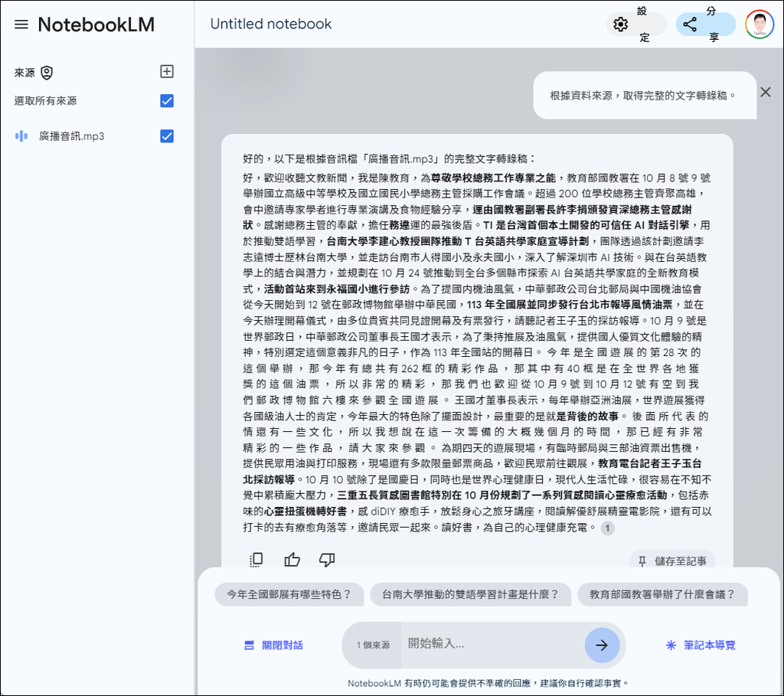Image resolution: width=784 pixels, height=696 pixels.
Task: Give the response a thumbs up
Action: click(x=292, y=560)
